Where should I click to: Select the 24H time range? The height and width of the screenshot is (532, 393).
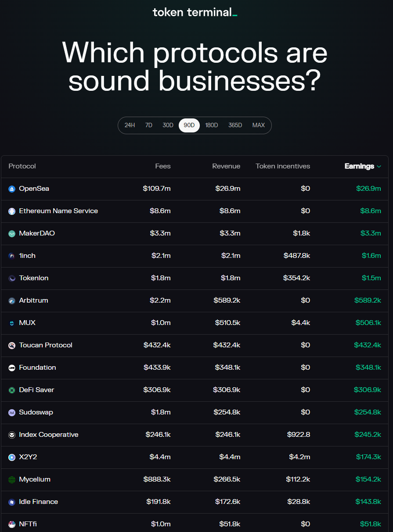coord(130,125)
